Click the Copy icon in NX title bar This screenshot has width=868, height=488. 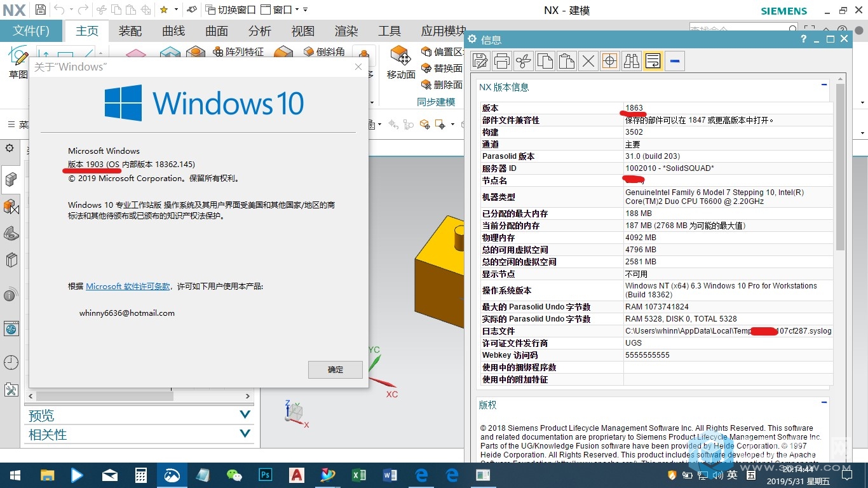pyautogui.click(x=116, y=10)
